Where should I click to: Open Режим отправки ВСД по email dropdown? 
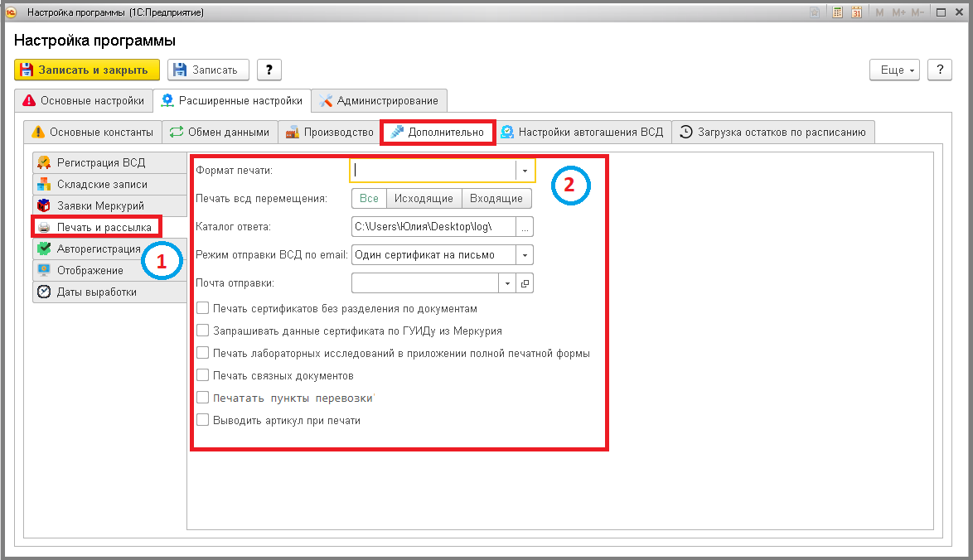coord(525,255)
